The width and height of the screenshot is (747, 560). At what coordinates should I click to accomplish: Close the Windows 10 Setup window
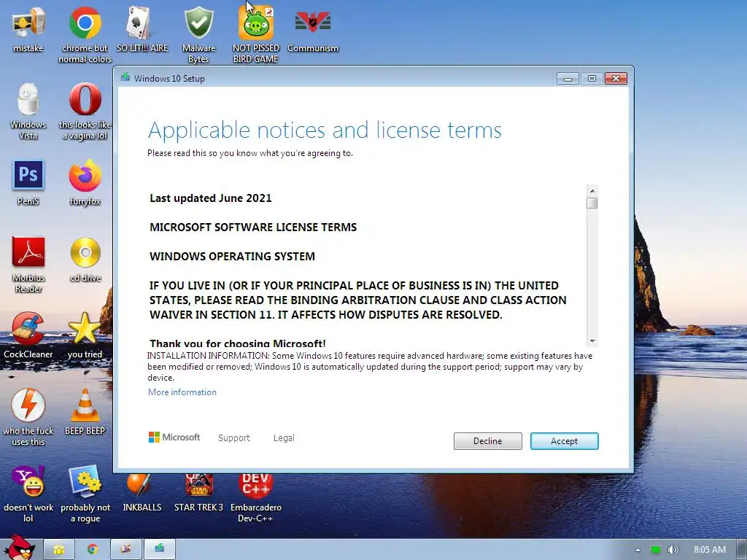tap(616, 78)
